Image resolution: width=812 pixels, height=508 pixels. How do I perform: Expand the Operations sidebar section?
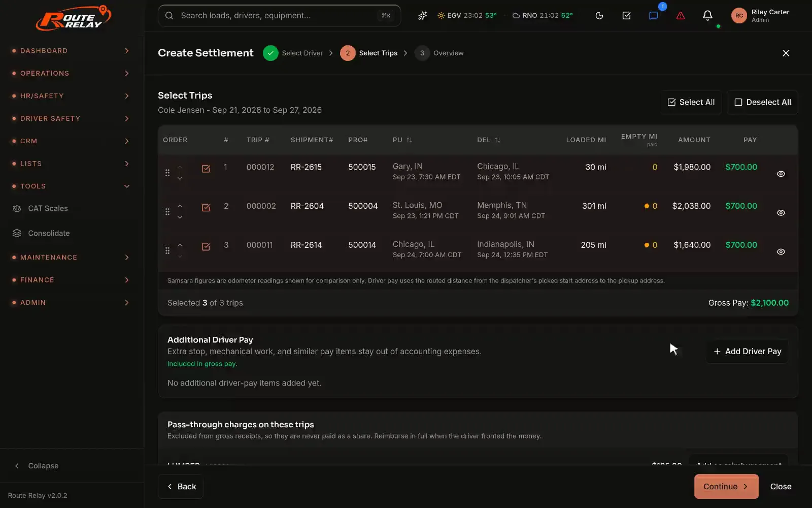(71, 74)
